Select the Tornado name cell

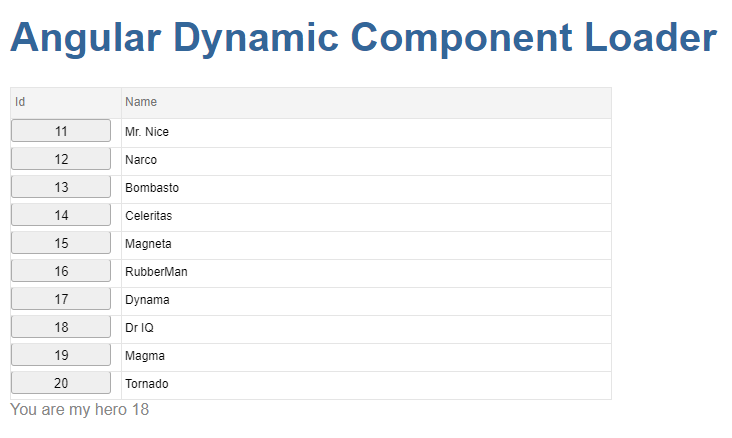(147, 384)
